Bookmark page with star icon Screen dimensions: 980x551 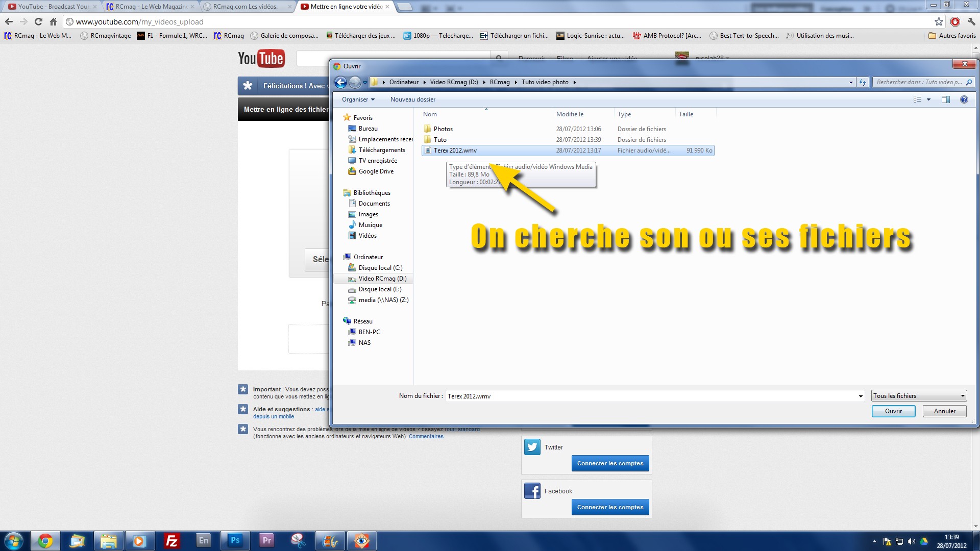point(939,21)
